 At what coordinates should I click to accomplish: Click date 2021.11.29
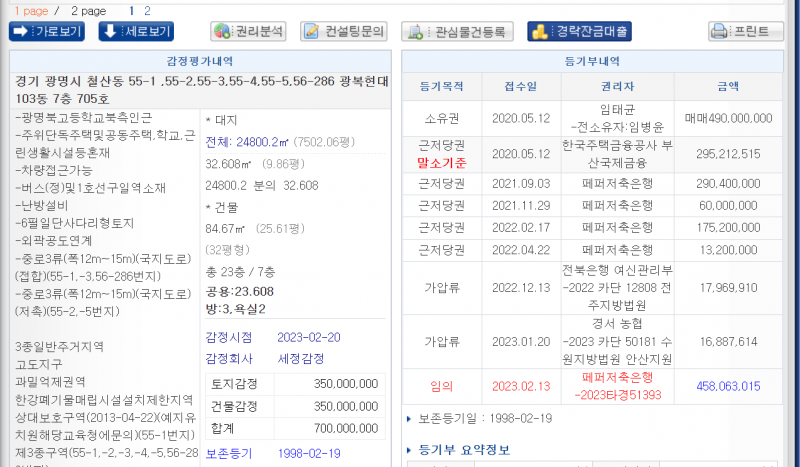pyautogui.click(x=521, y=206)
